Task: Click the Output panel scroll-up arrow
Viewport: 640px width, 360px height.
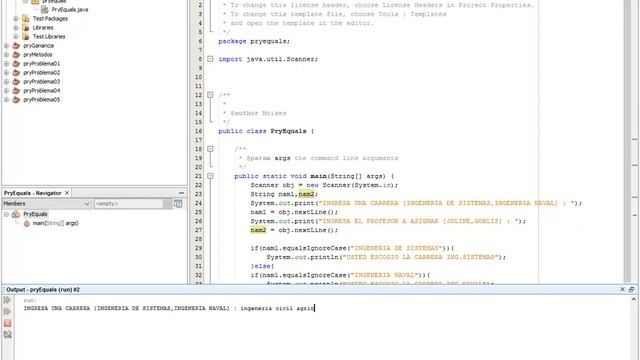Action: 633,299
